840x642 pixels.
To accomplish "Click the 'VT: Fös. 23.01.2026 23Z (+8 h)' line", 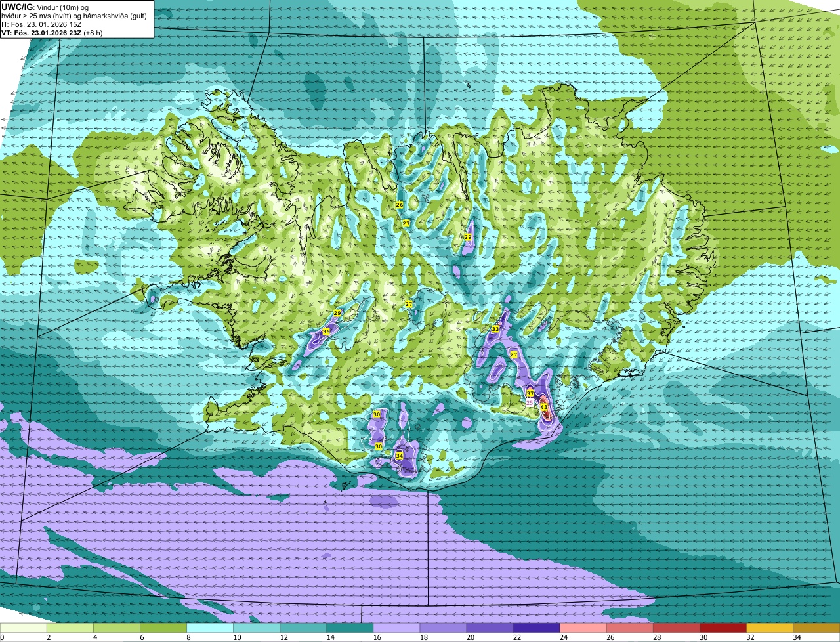I will point(52,33).
